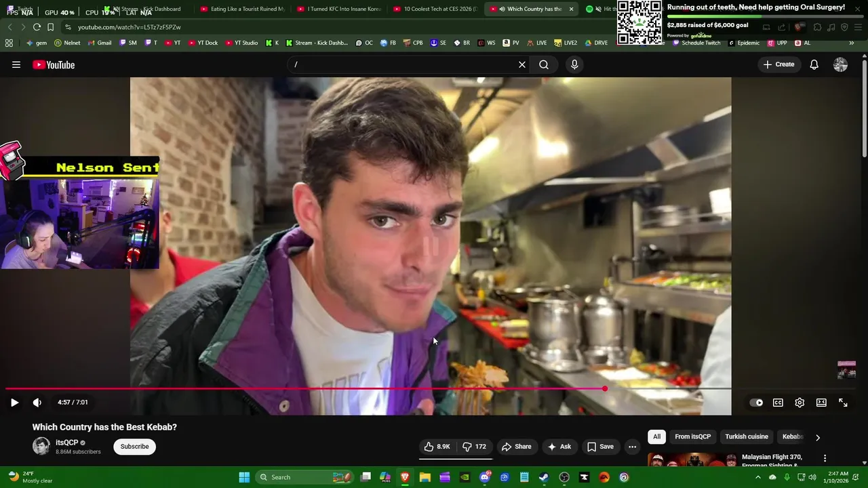
Task: Clear the YouTube search box text
Action: pyautogui.click(x=522, y=64)
